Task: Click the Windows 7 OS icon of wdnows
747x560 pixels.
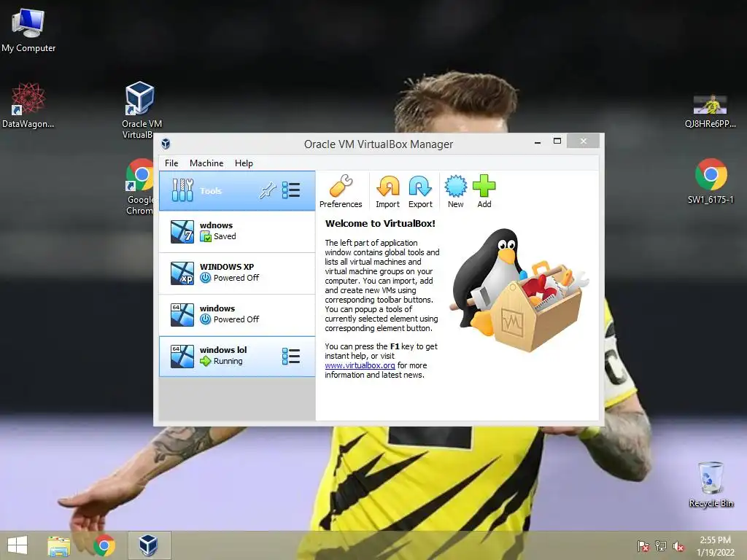Action: pyautogui.click(x=182, y=231)
